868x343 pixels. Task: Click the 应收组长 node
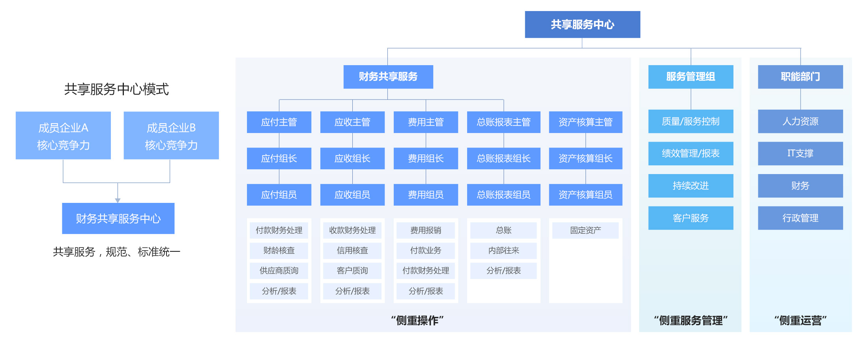352,158
